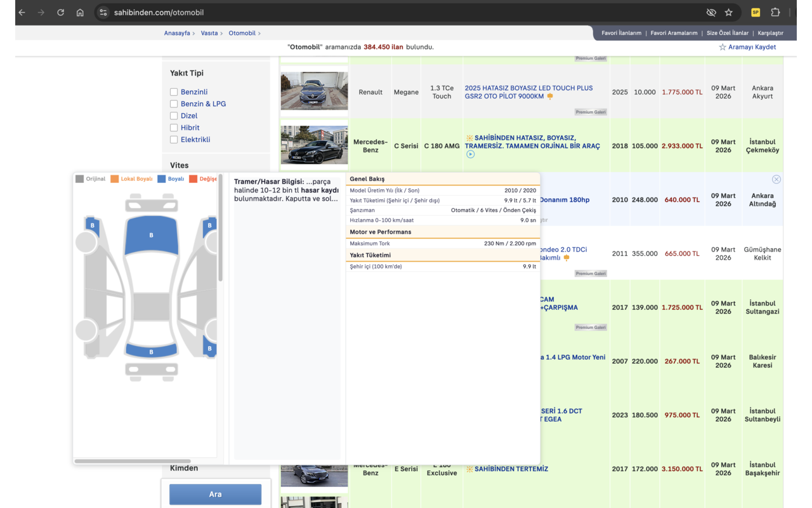Click the horizontal scrollbar under car diagram
This screenshot has width=812, height=508.
[133, 461]
